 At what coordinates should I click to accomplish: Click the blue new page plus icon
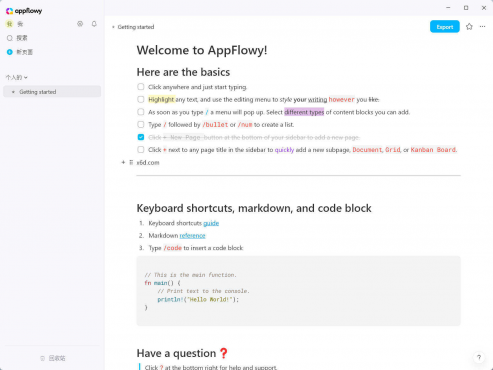(x=10, y=52)
